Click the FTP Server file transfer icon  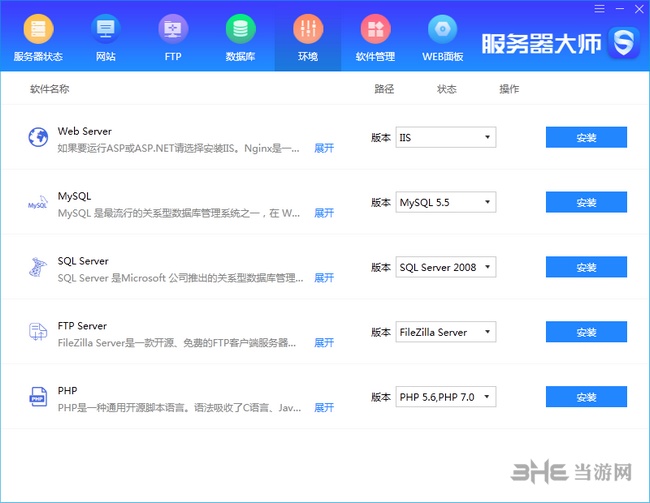(x=38, y=332)
